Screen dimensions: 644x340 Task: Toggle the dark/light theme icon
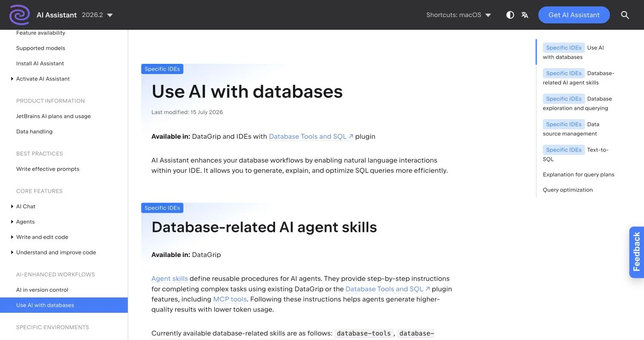(510, 15)
